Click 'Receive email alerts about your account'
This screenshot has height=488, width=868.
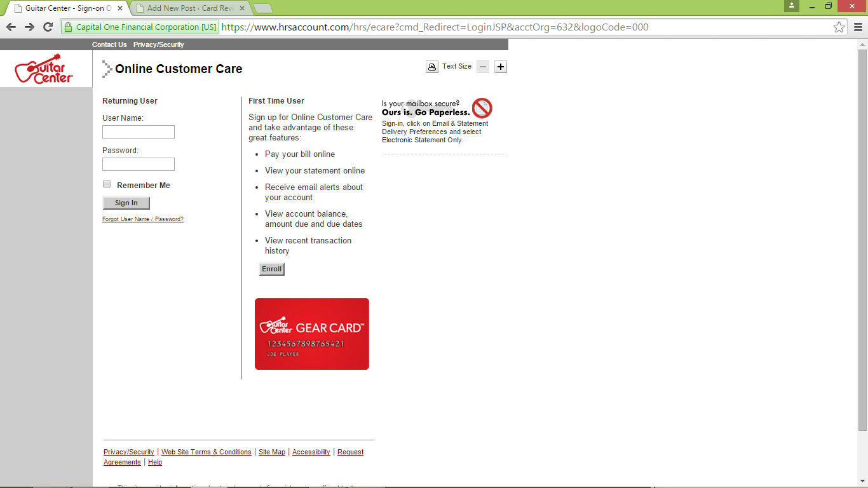314,193
